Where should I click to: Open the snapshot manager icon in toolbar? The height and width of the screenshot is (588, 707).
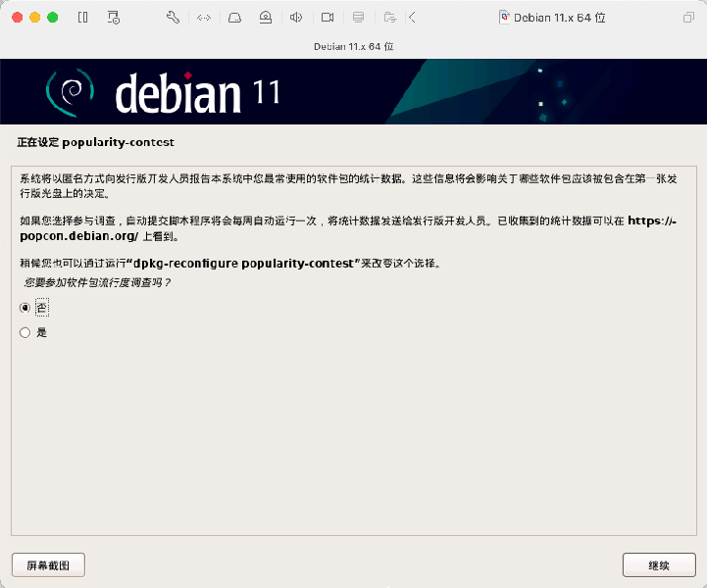[x=114, y=18]
